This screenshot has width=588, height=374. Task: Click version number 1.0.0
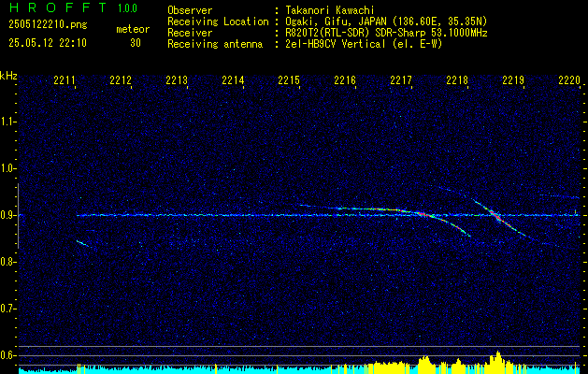127,8
